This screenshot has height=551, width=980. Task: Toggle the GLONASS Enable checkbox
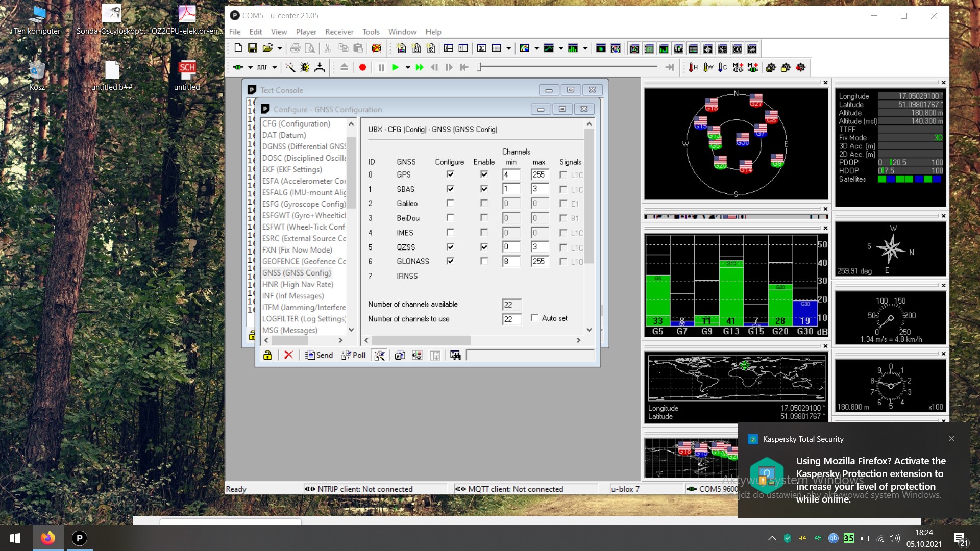coord(484,261)
